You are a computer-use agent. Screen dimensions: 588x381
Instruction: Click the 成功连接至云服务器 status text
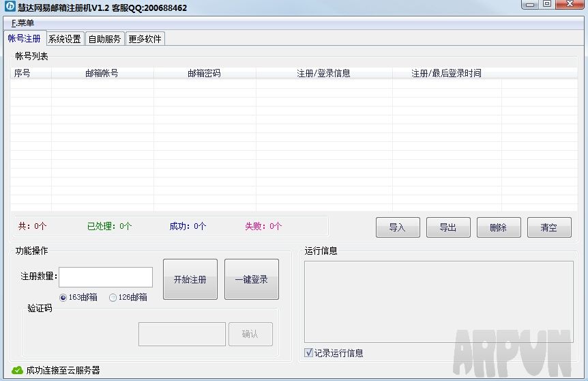click(x=63, y=370)
